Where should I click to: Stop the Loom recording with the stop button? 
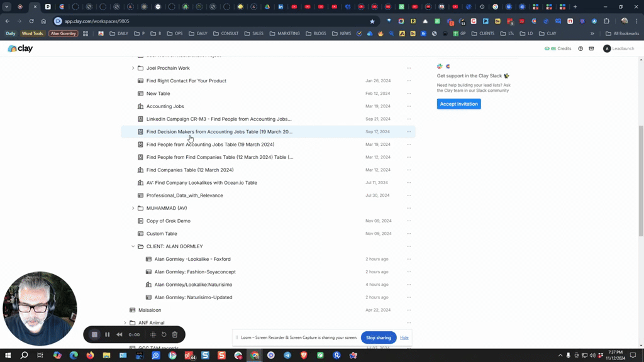pos(95,334)
